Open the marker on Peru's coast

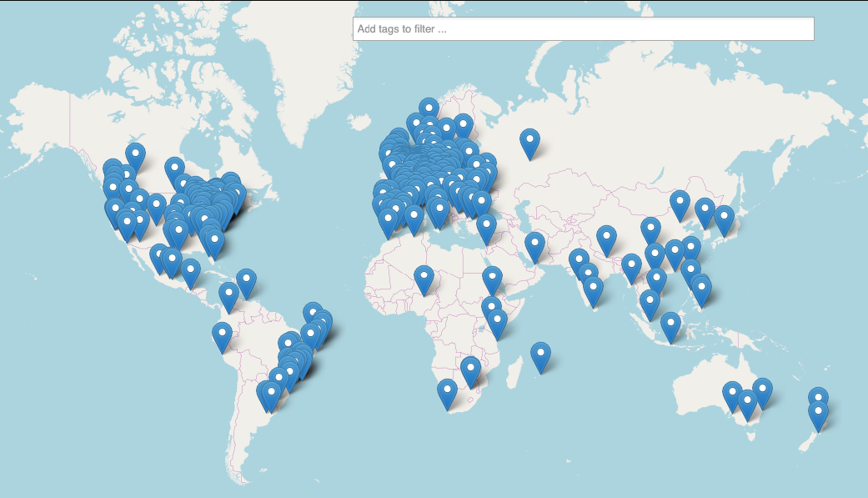(x=222, y=337)
